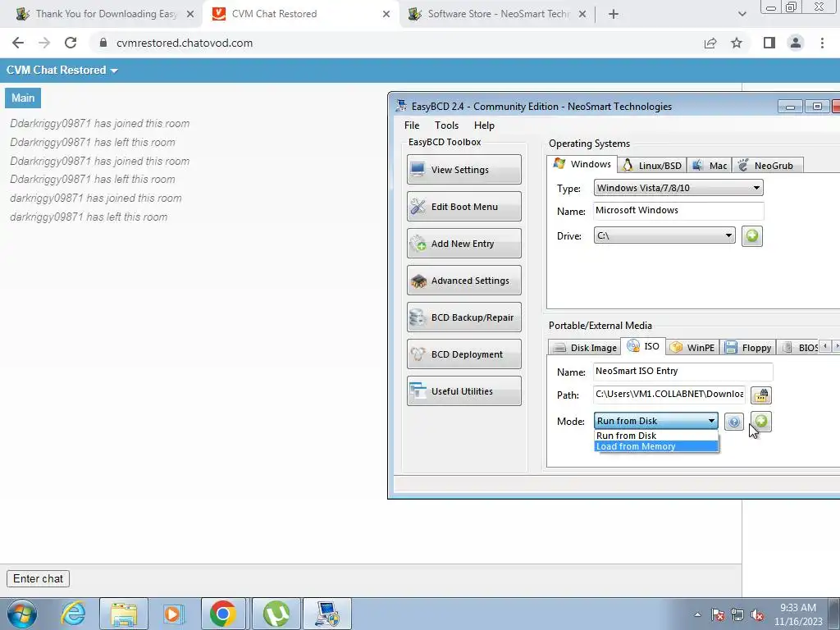Open View Settings in EasyBCD Toolbox
Viewport: 840px width, 630px height.
464,169
